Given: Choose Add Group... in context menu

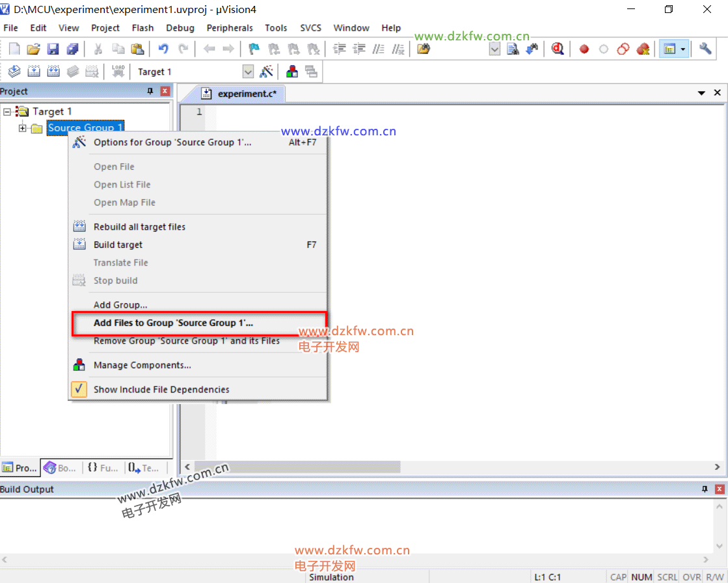Looking at the screenshot, I should tap(120, 305).
